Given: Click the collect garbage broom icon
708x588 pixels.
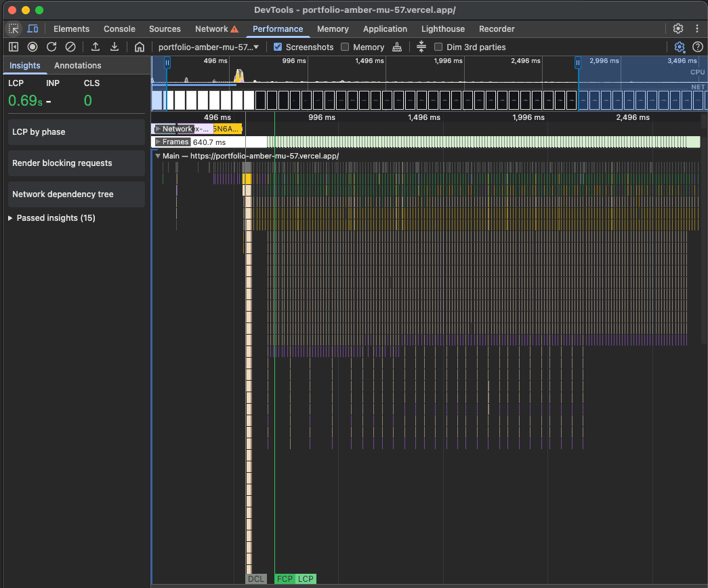Looking at the screenshot, I should 397,47.
